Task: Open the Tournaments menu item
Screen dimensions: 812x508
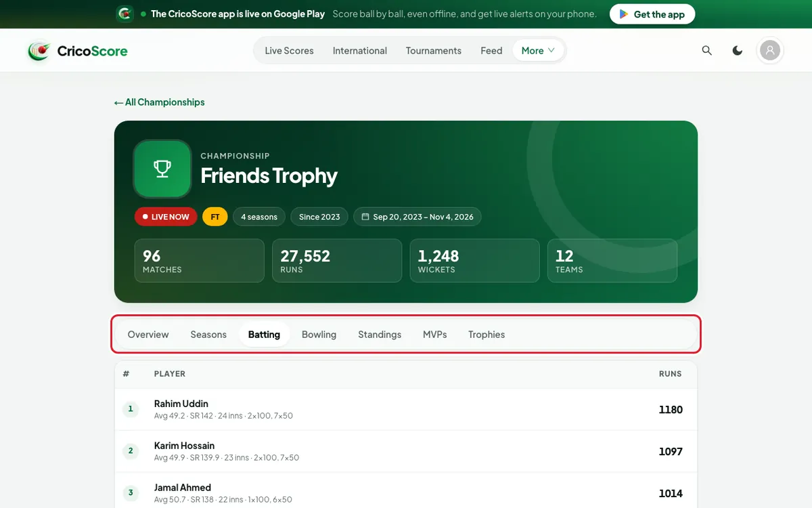Action: click(x=434, y=51)
